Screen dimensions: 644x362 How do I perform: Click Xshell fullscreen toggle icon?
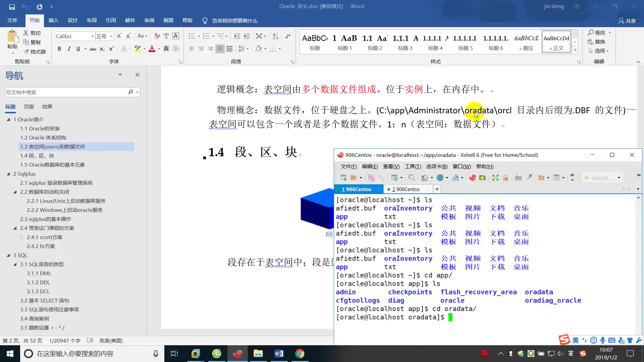(x=495, y=178)
